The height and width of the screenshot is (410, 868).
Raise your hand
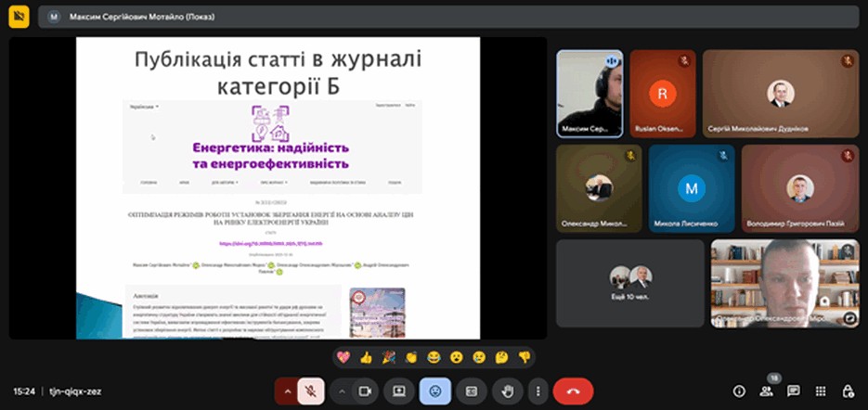(x=507, y=391)
